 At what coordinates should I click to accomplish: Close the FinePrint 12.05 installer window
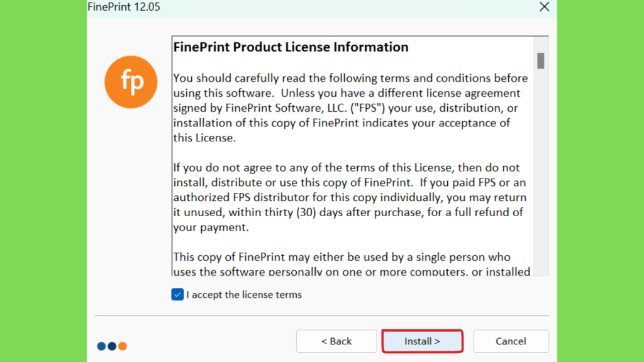pyautogui.click(x=544, y=6)
